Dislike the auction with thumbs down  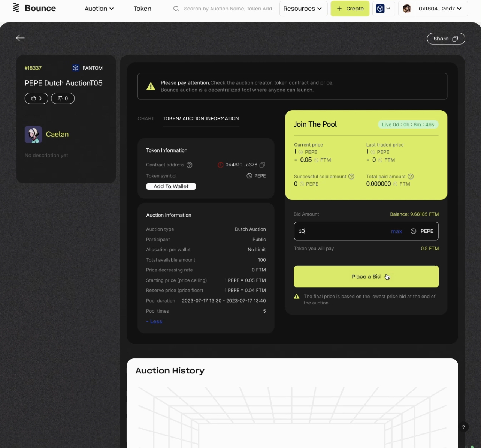tap(63, 98)
